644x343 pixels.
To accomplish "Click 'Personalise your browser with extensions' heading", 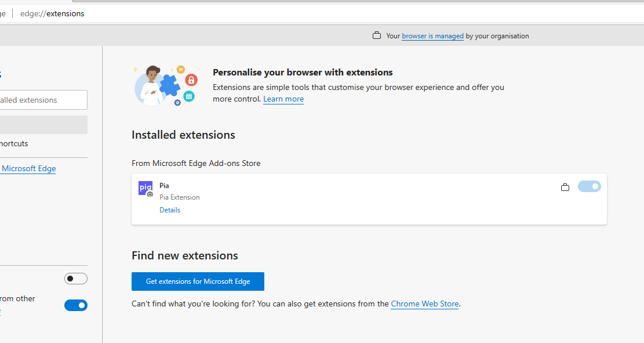I will coord(303,73).
